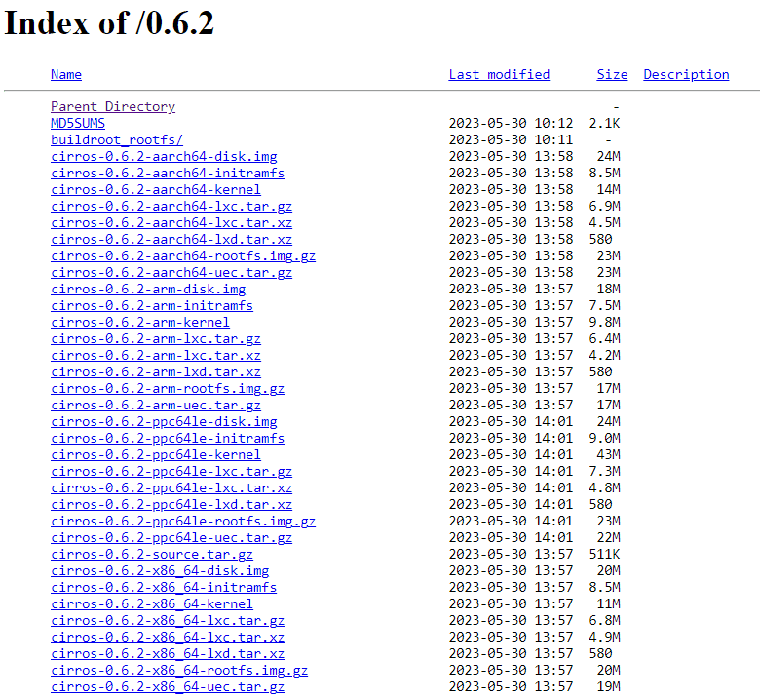760x700 pixels.
Task: Download cirros-0.6.2-arm-initramfs
Action: pyautogui.click(x=152, y=305)
